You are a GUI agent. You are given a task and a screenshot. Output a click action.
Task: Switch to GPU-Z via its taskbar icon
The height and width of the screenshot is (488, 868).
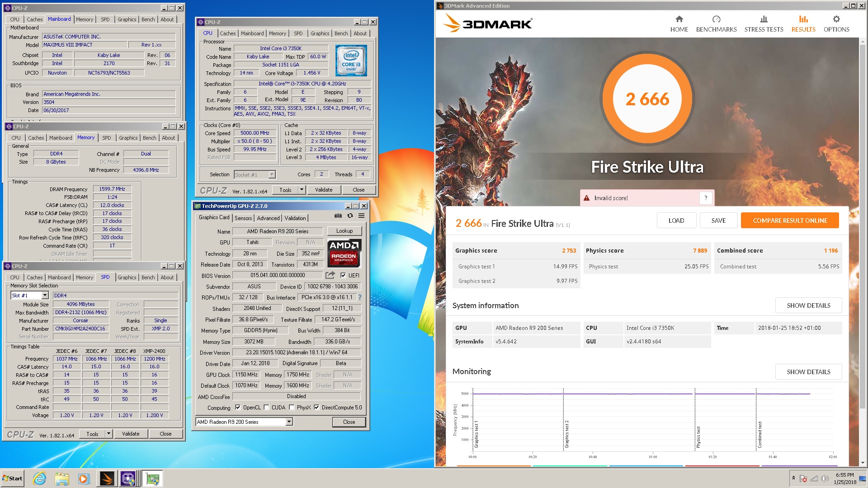pos(152,479)
